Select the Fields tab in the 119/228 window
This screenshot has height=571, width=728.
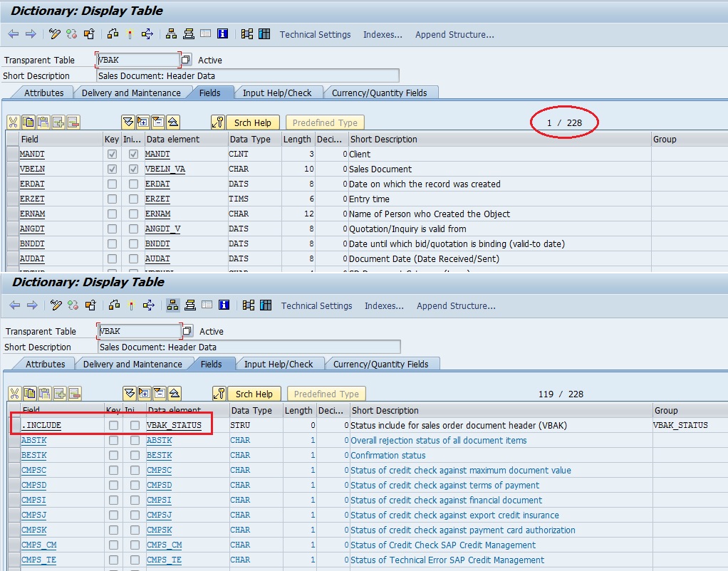[x=212, y=364]
